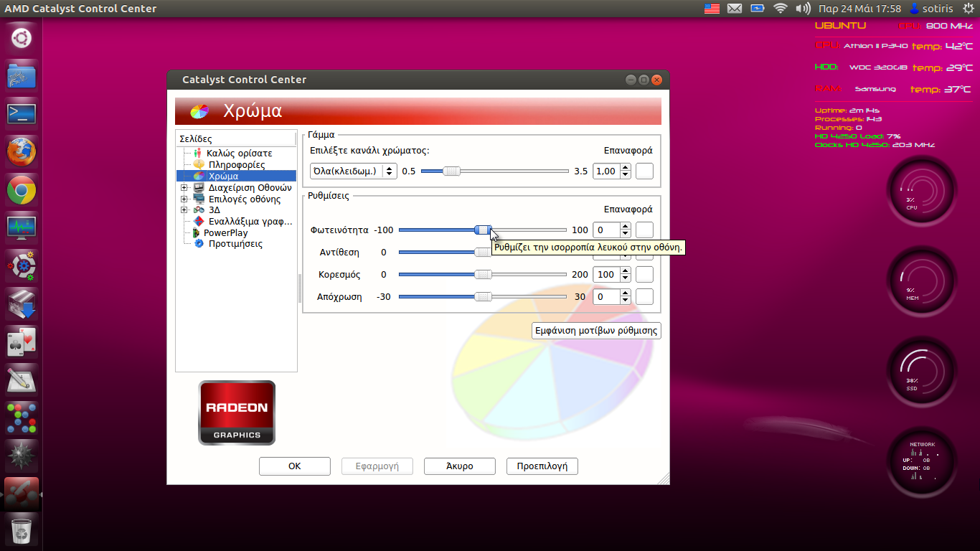Decrease Φωτεινότητα value with down arrow

coord(626,235)
